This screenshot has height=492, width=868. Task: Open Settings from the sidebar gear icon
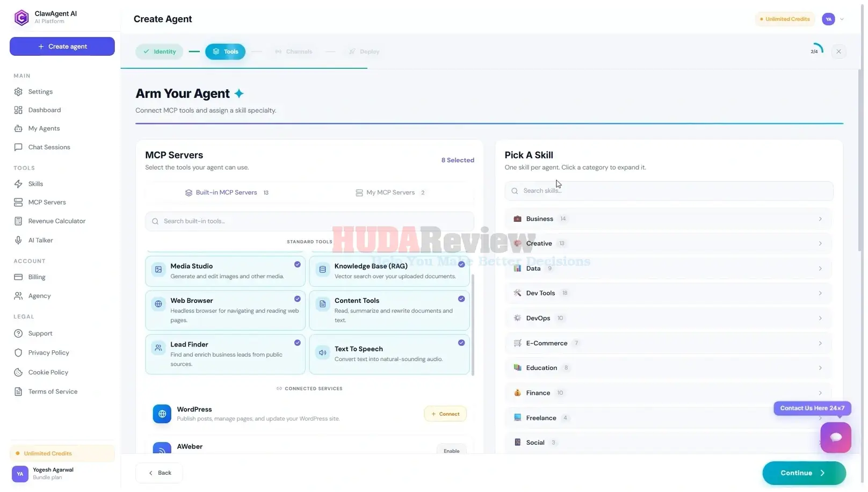coord(18,92)
